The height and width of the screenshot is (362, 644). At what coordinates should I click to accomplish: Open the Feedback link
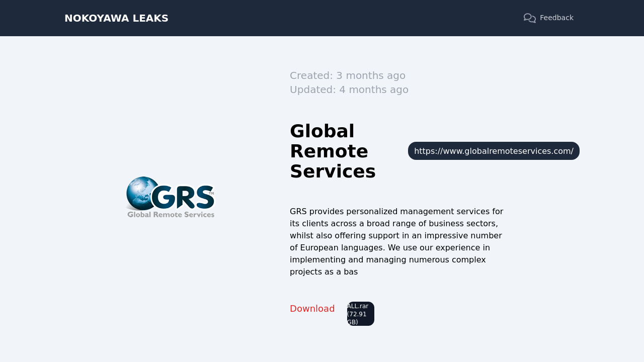pos(548,18)
